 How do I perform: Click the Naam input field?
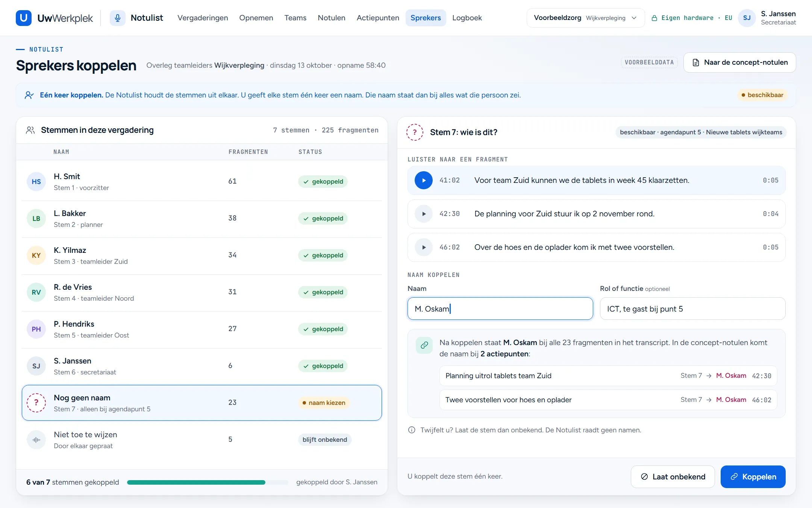click(x=500, y=309)
